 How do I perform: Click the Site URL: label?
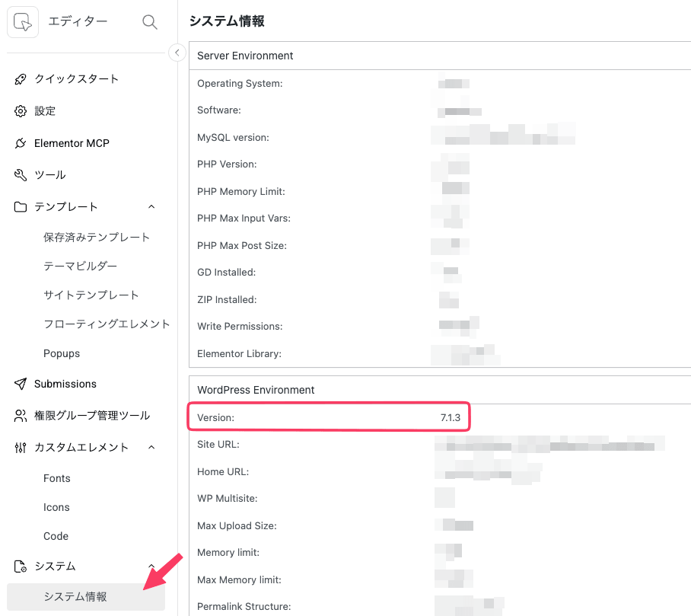tap(218, 445)
